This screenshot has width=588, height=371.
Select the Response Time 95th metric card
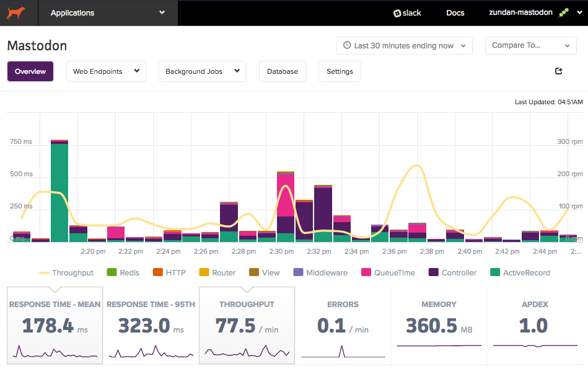tap(151, 326)
